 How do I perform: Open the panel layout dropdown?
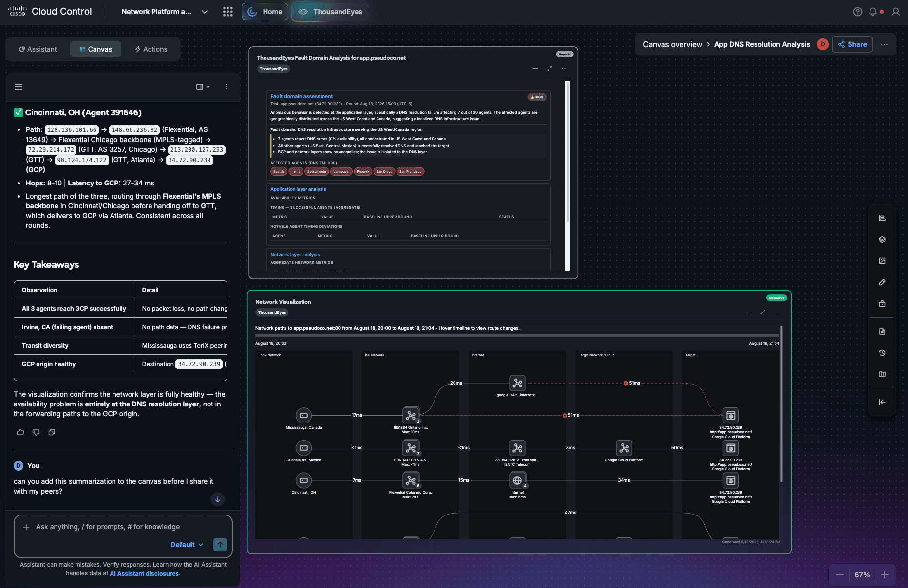[203, 87]
